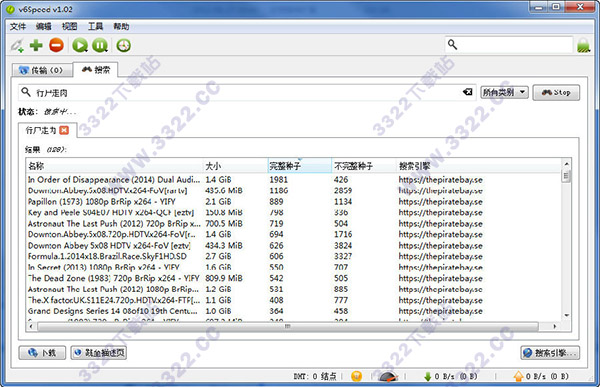This screenshot has width=600, height=387.
Task: Clear the search query with arrow-x icon
Action: [467, 92]
